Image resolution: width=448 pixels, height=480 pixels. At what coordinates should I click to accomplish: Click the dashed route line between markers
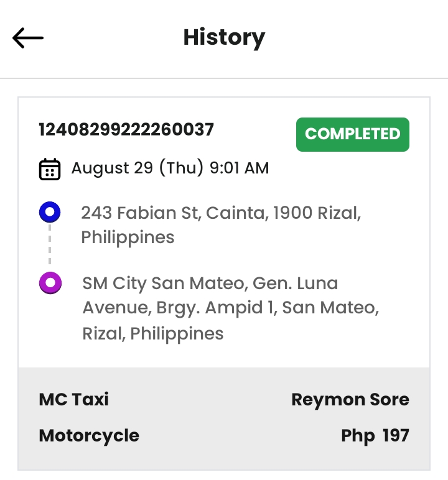tap(50, 248)
